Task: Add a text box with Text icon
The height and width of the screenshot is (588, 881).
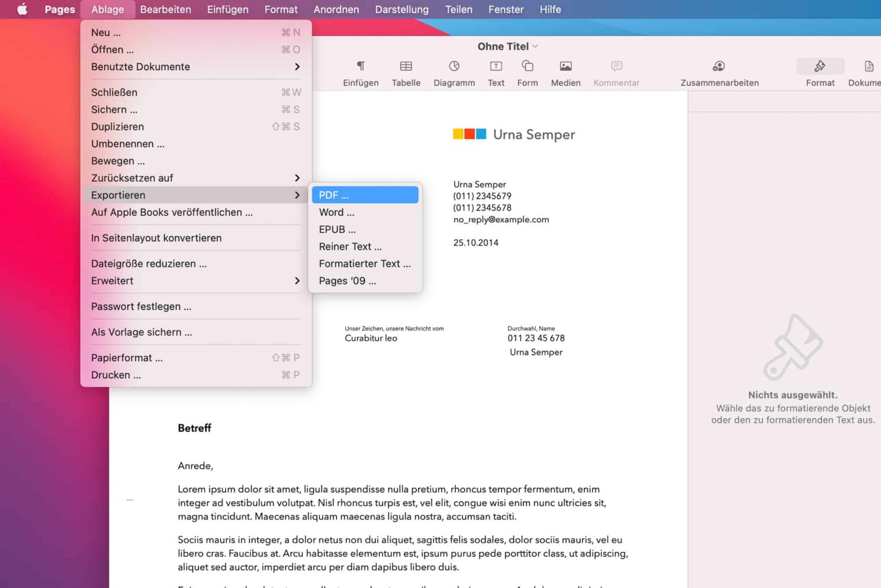Action: click(496, 67)
